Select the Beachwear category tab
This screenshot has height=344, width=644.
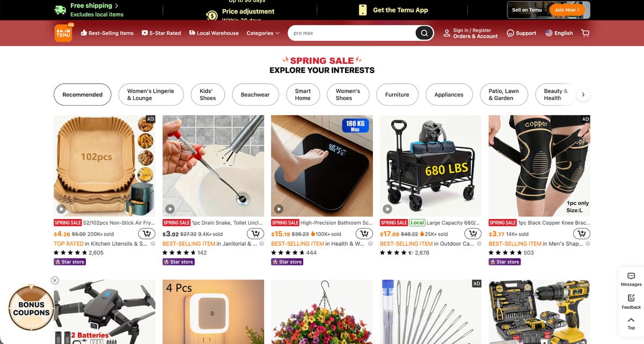pyautogui.click(x=255, y=94)
